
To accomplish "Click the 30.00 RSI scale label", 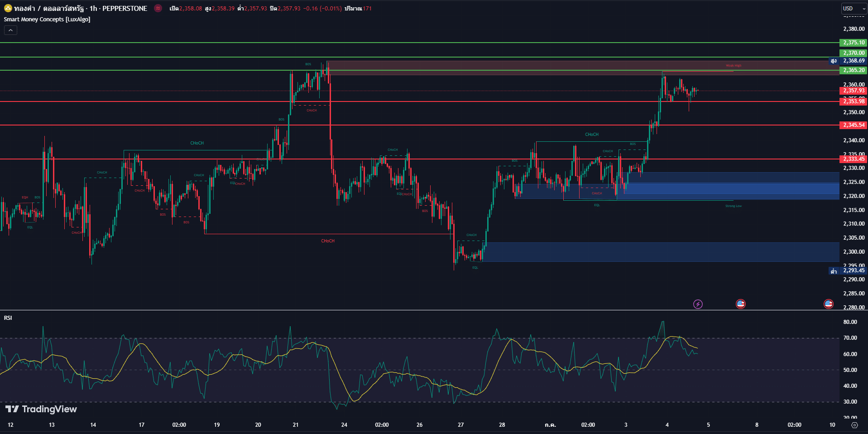I will (850, 402).
